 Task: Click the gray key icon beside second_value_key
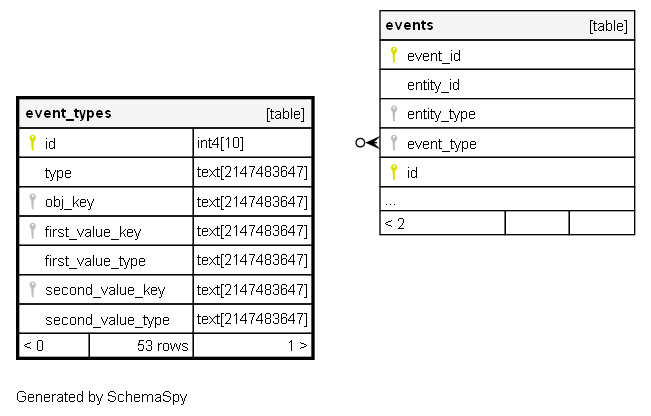tap(32, 289)
